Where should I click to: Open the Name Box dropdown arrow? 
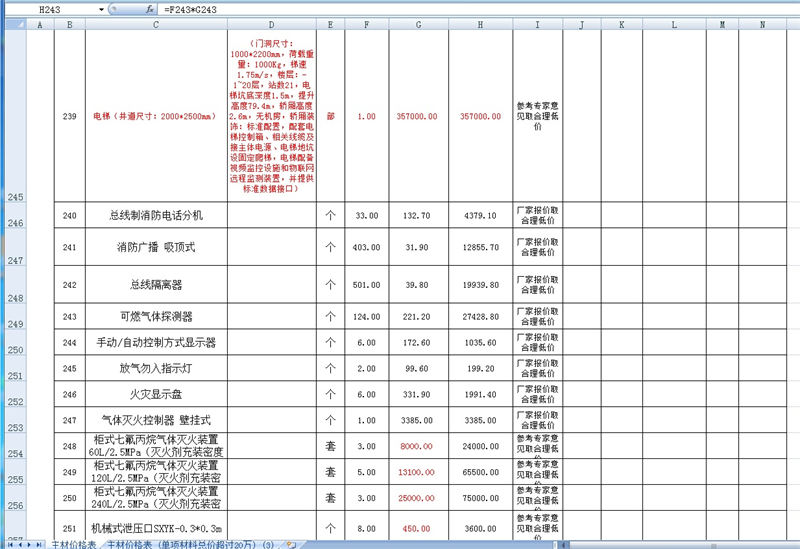click(x=102, y=8)
